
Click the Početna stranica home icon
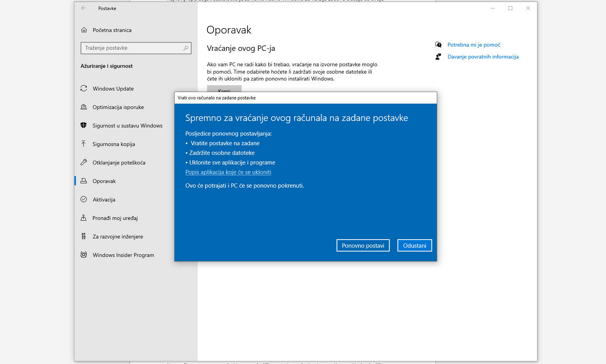[84, 30]
